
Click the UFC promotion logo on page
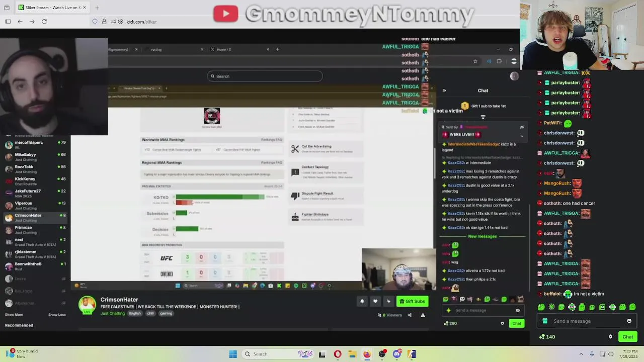click(x=167, y=258)
